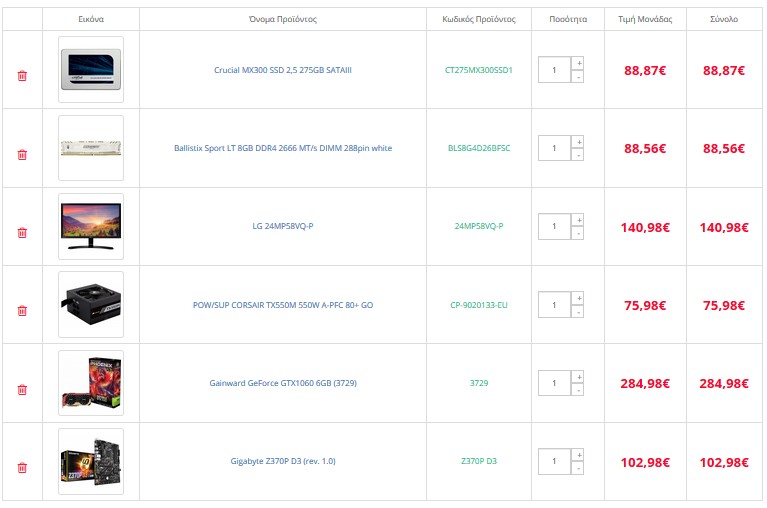Increase Ballistix Sport LT quantity with plus
This screenshot has height=508, width=767.
[x=578, y=142]
